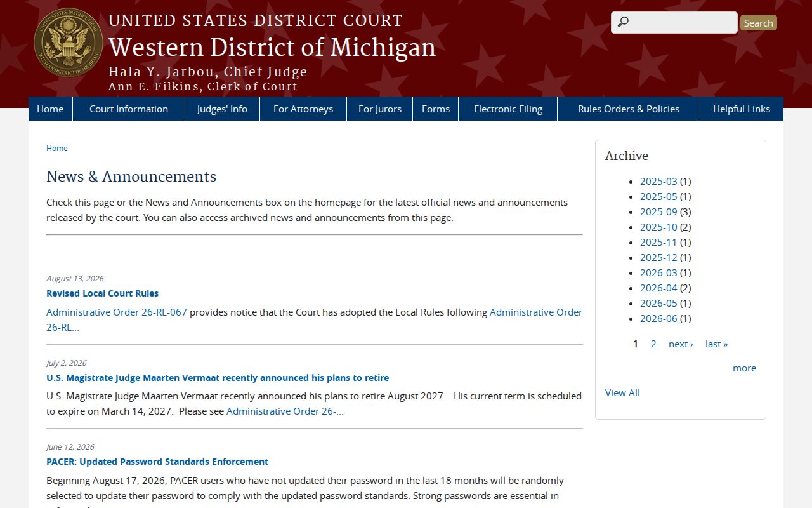Image resolution: width=812 pixels, height=508 pixels.
Task: Open the 2026-03 archive link
Action: point(658,273)
